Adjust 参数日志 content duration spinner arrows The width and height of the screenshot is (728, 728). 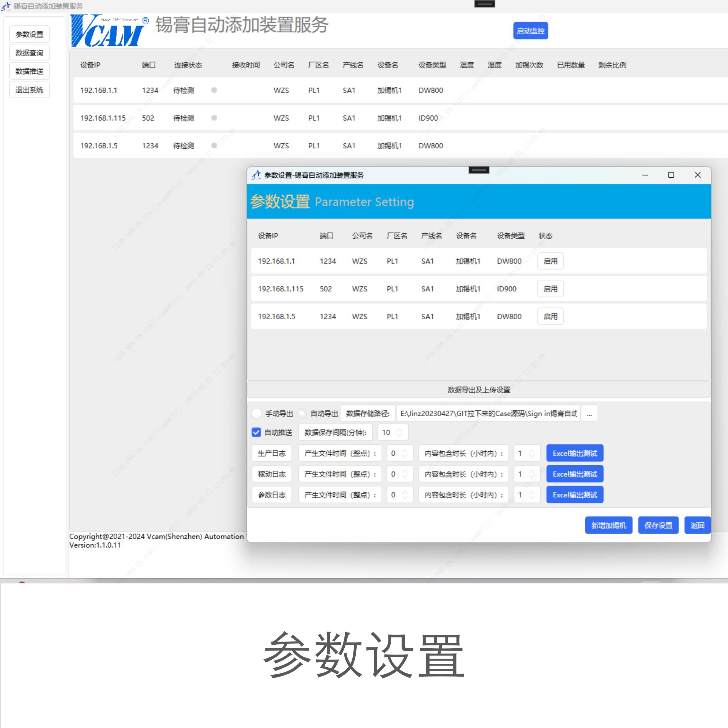pyautogui.click(x=532, y=495)
